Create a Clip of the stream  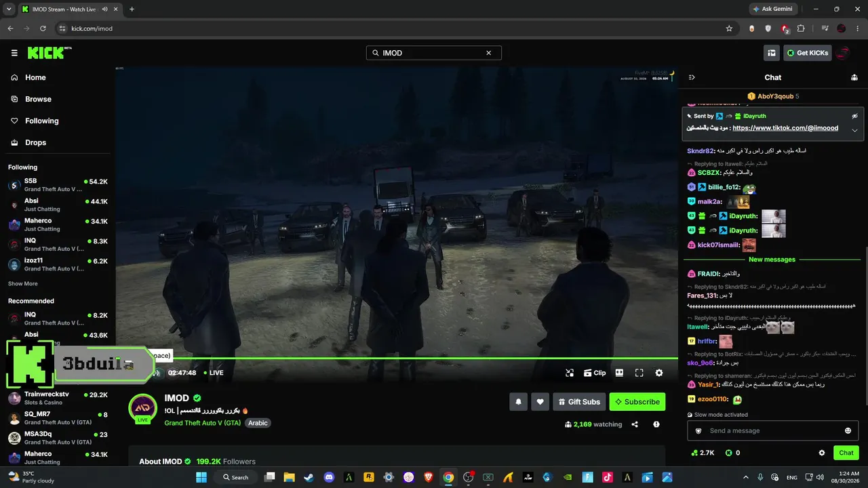tap(595, 373)
